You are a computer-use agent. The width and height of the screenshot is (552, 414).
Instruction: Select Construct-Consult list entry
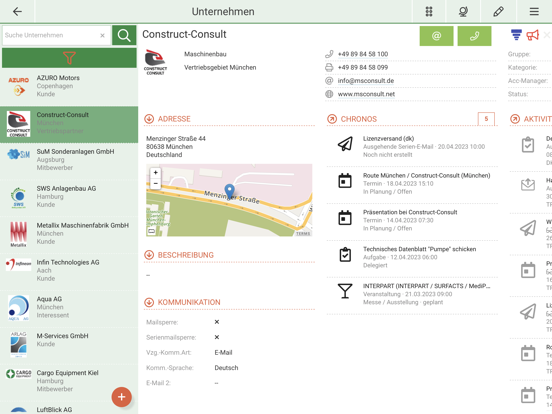(x=69, y=124)
